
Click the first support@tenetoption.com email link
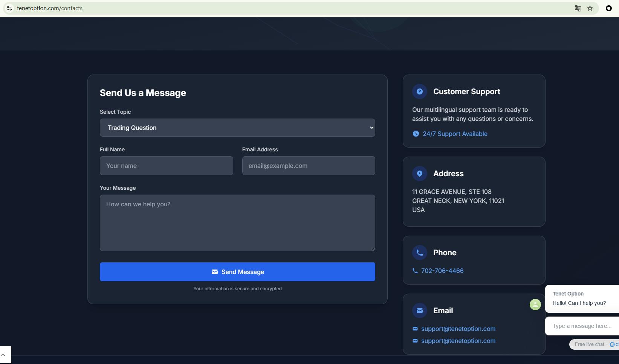[458, 329]
